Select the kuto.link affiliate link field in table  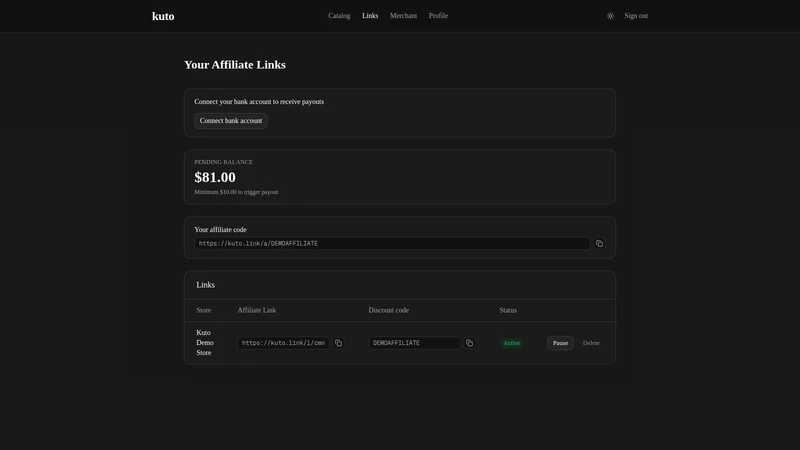tap(283, 343)
